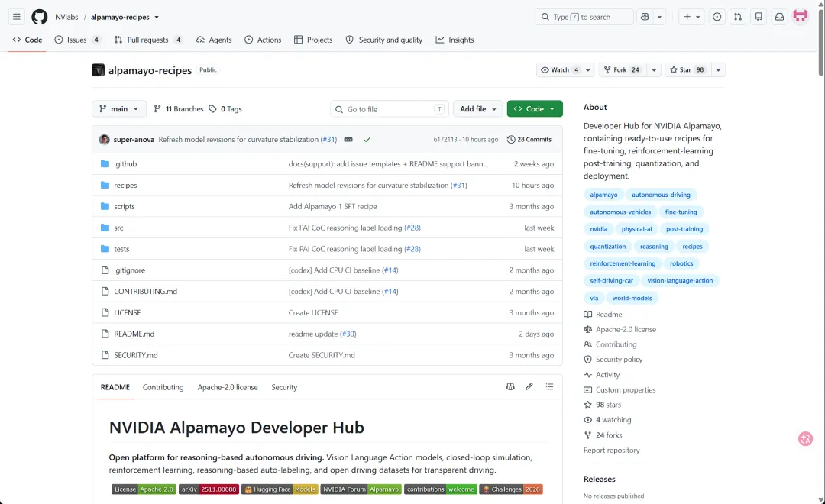825x504 pixels.
Task: Expand the account switcher arrow beside alpamayo-recipes
Action: click(x=157, y=18)
